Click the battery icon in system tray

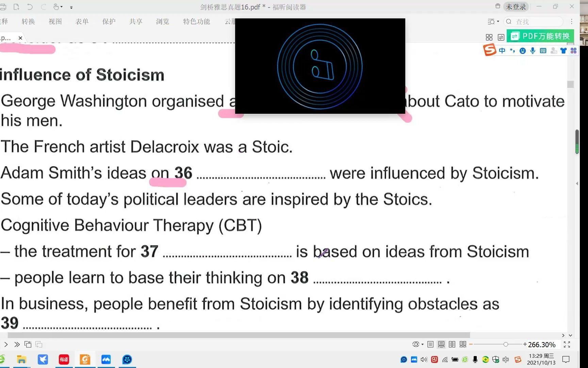click(455, 359)
